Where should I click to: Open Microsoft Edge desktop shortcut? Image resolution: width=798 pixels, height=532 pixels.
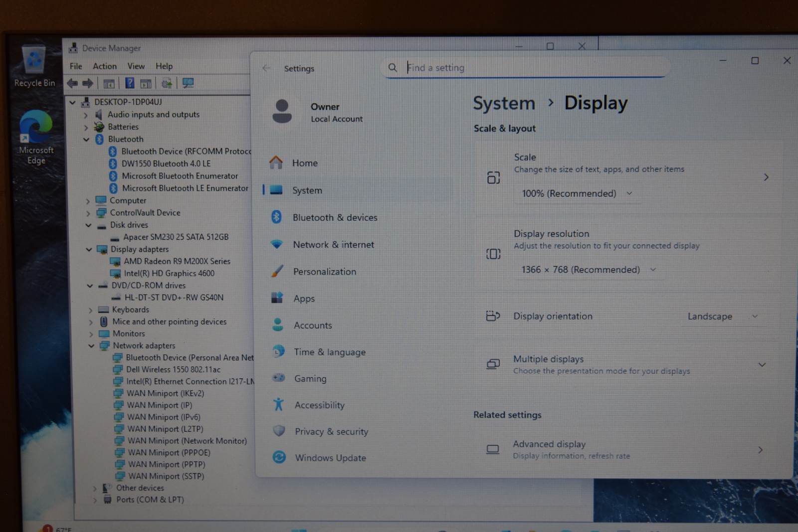click(x=36, y=138)
